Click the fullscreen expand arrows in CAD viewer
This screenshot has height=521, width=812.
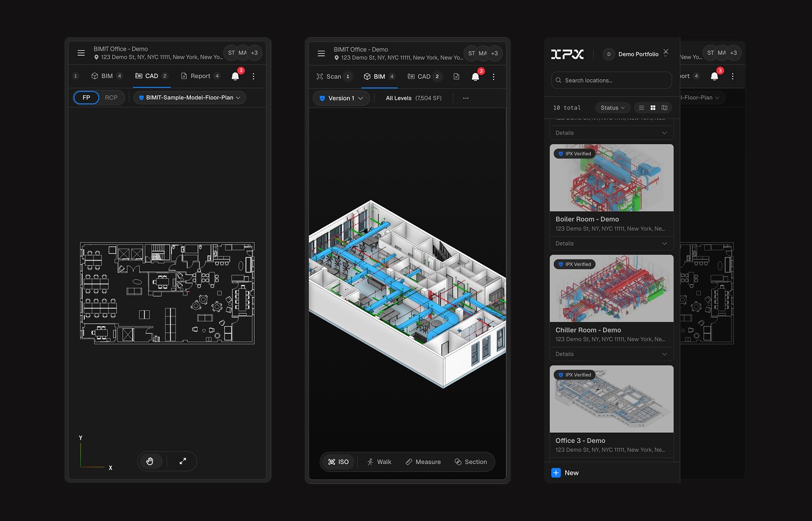click(x=183, y=461)
